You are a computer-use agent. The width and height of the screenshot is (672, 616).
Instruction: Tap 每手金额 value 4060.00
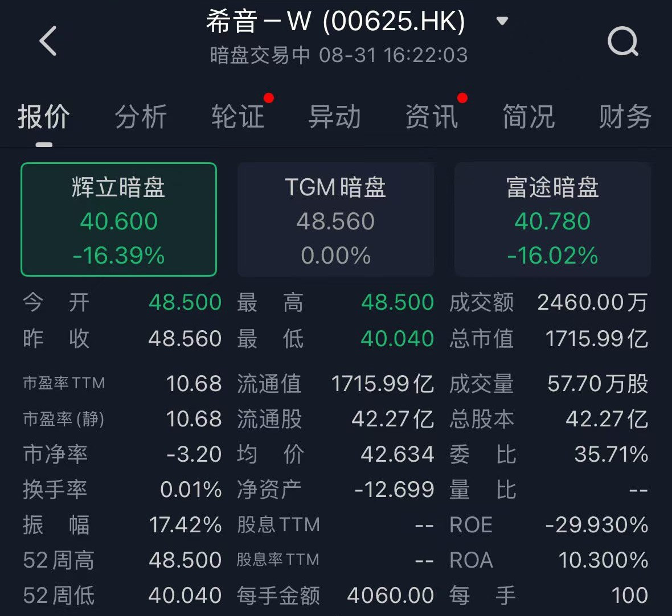click(391, 596)
